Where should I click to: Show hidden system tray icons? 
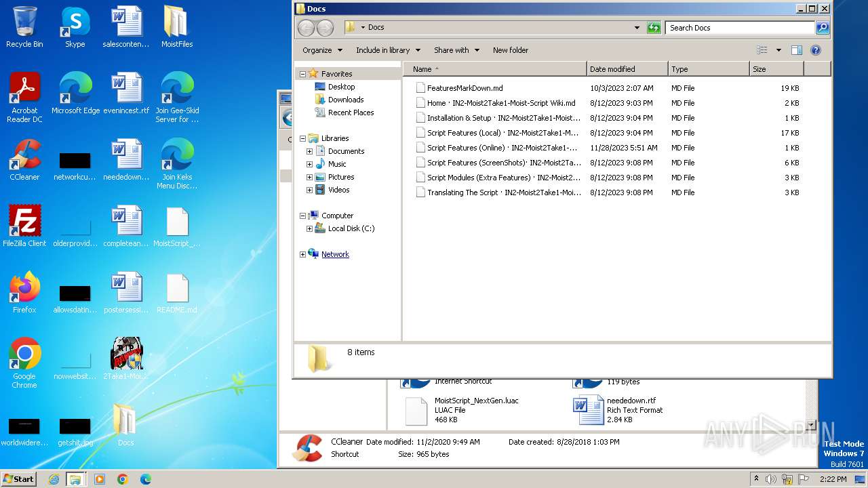coord(756,479)
